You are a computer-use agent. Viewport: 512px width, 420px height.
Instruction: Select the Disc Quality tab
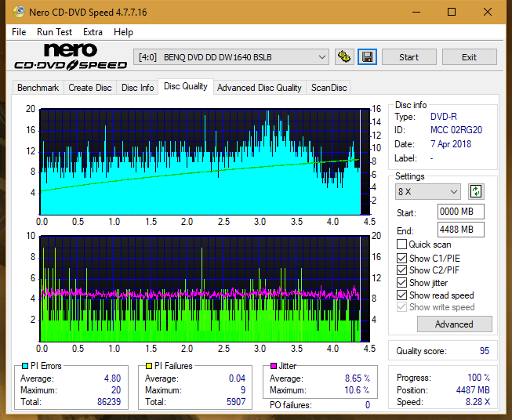(x=186, y=86)
